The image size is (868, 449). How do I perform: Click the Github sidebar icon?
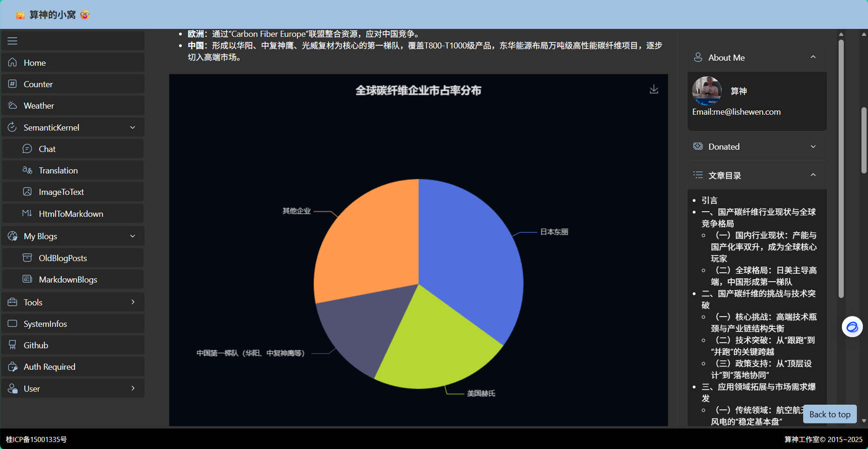(13, 345)
